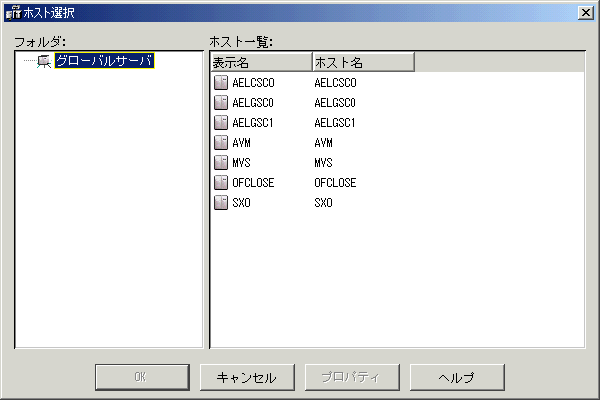Click the host icon beside AVM
The height and width of the screenshot is (400, 600).
pyautogui.click(x=221, y=142)
